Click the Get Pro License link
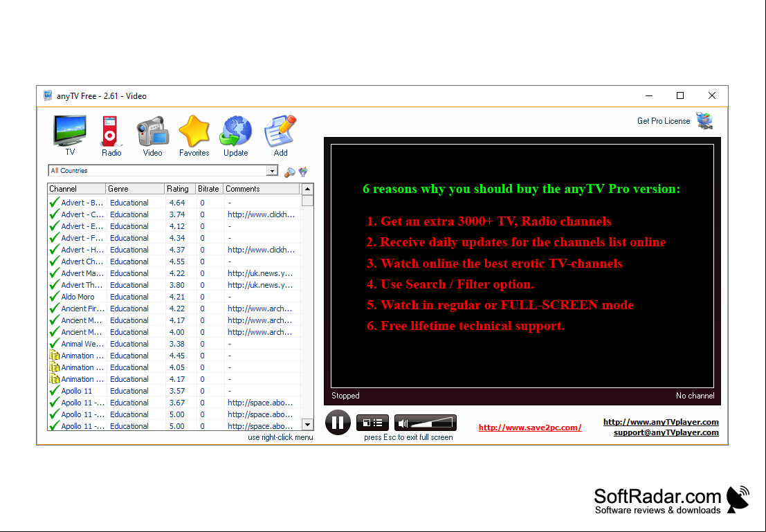Screen dimensions: 766x532 tap(664, 120)
